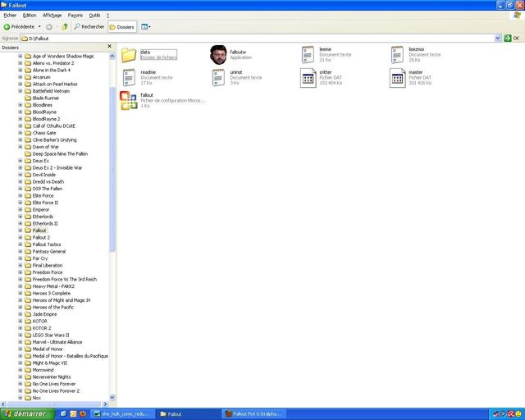525x420 pixels.
Task: Expand the KOTOR 2 folder node
Action: (20, 328)
